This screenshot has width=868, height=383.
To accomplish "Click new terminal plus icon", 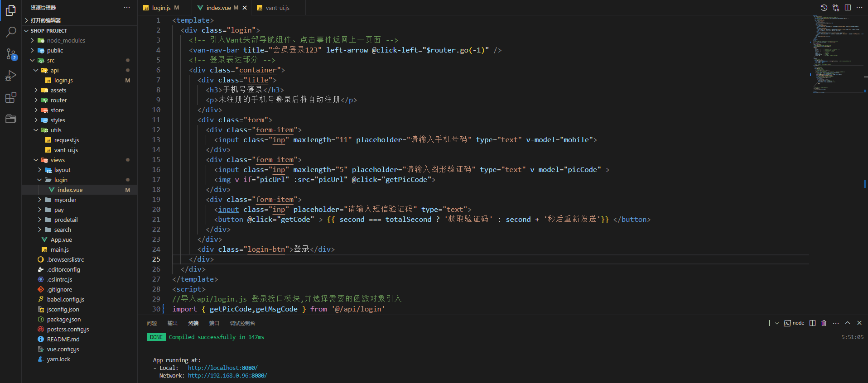I will (769, 323).
